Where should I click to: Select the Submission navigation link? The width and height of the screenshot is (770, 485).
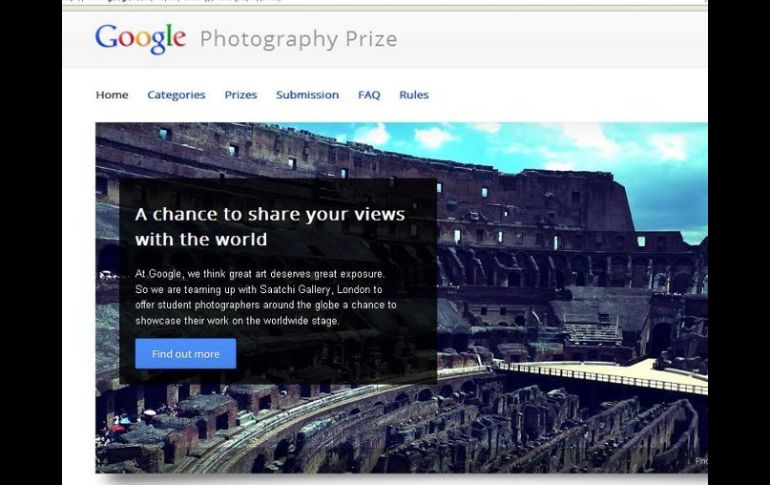tap(307, 95)
